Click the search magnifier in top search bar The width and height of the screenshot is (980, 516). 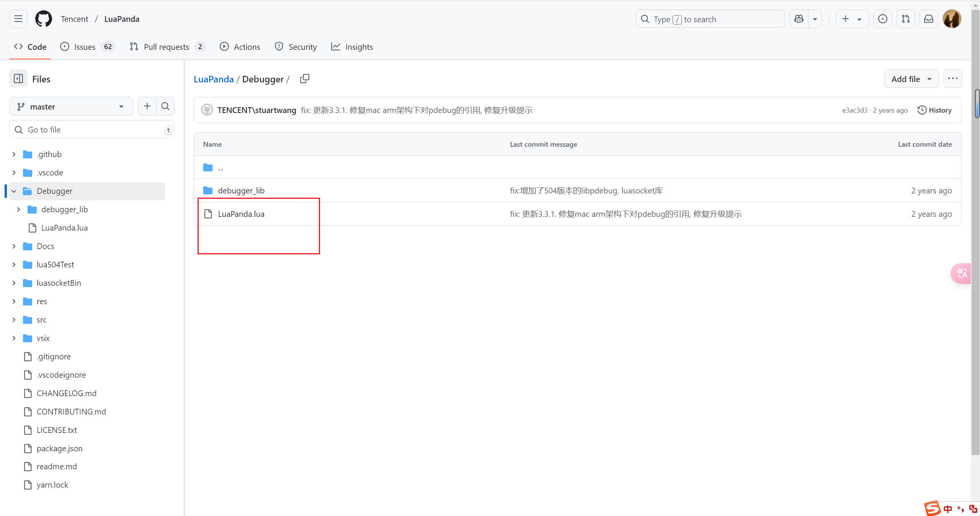pos(645,18)
